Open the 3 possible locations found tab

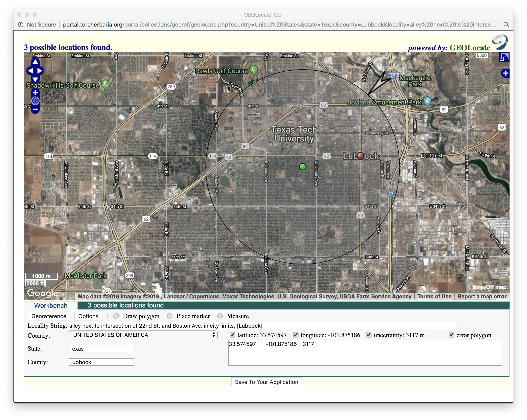(x=126, y=305)
